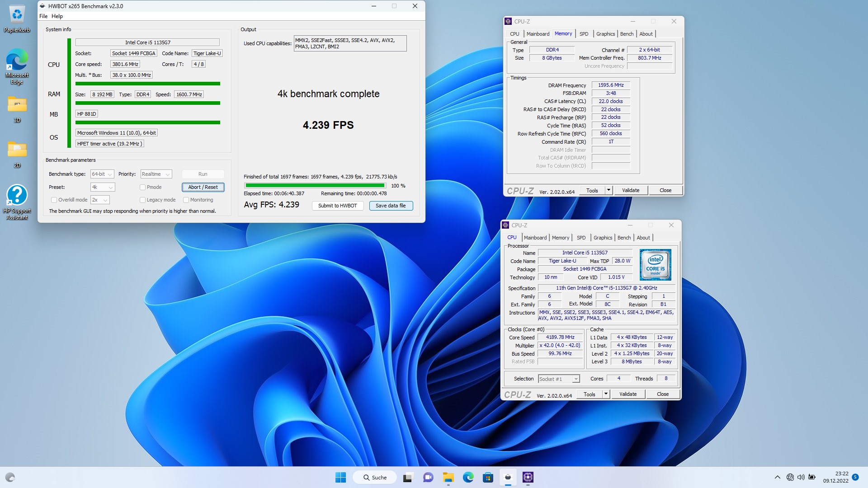Image resolution: width=868 pixels, height=488 pixels.
Task: Open the Priority Realtime dropdown
Action: pos(156,174)
